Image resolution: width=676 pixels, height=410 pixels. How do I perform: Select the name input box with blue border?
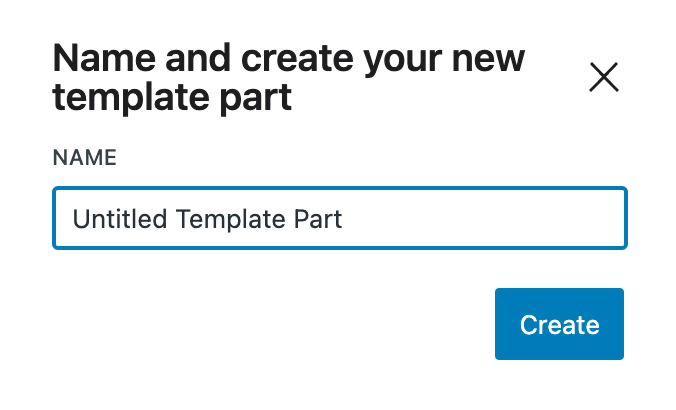pos(339,218)
